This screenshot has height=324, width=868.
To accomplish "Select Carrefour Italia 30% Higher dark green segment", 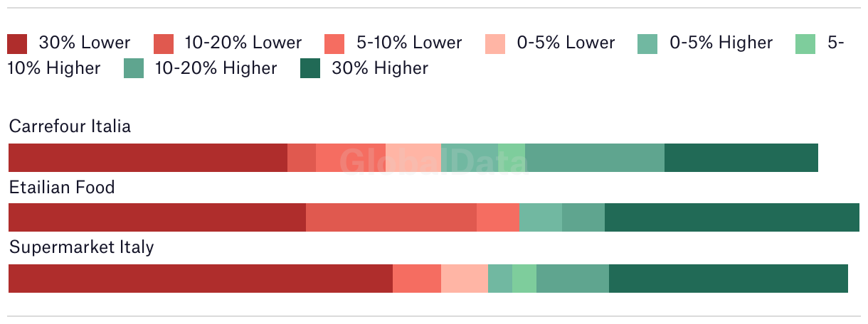I will click(741, 158).
